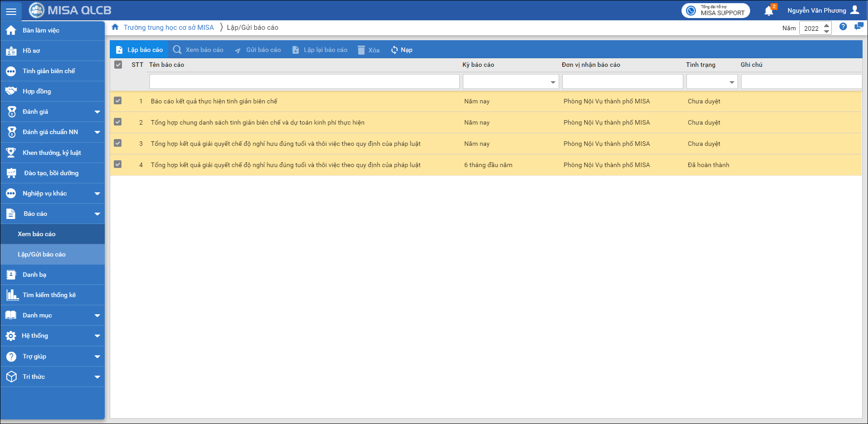The width and height of the screenshot is (868, 424).
Task: Click the Nạp refresh icon
Action: point(394,50)
